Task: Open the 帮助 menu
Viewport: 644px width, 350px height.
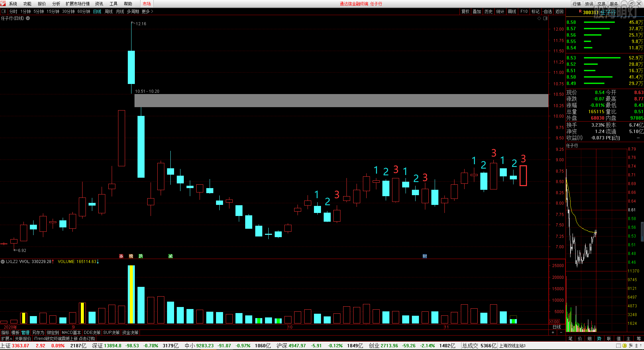Action: (x=128, y=4)
